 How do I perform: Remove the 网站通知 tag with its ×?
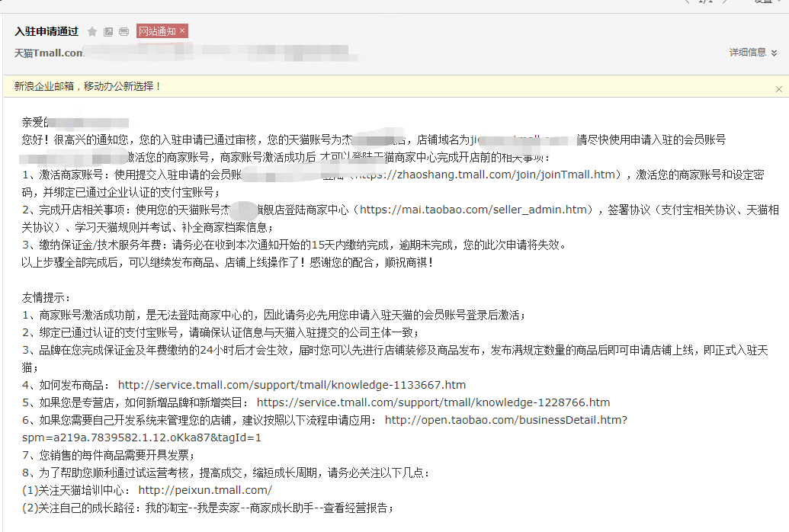pos(182,30)
